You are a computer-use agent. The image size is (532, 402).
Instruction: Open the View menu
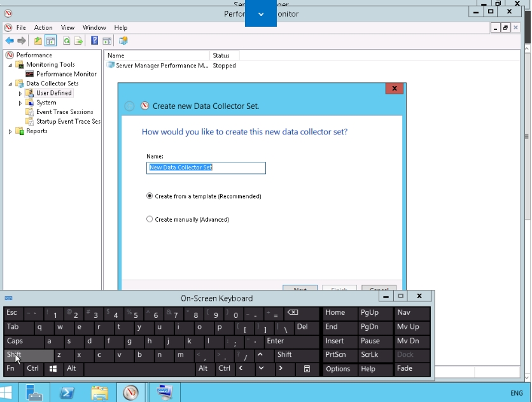point(67,27)
